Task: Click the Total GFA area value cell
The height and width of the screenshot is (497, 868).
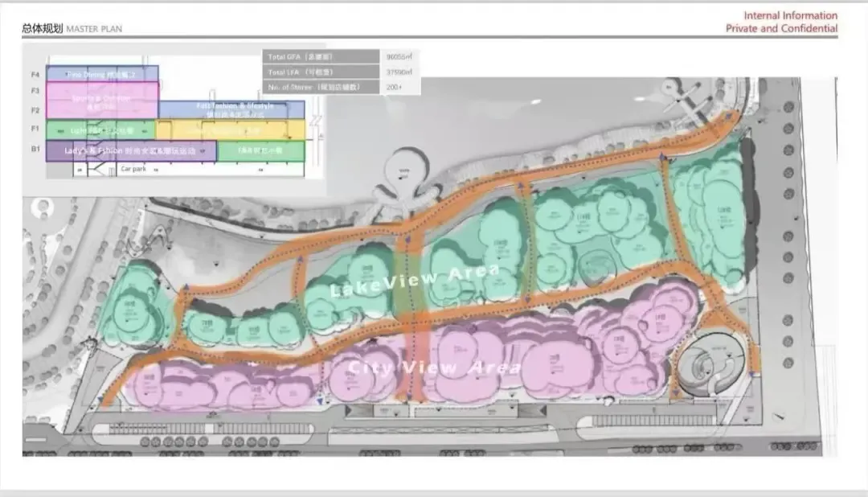Action: [x=399, y=56]
